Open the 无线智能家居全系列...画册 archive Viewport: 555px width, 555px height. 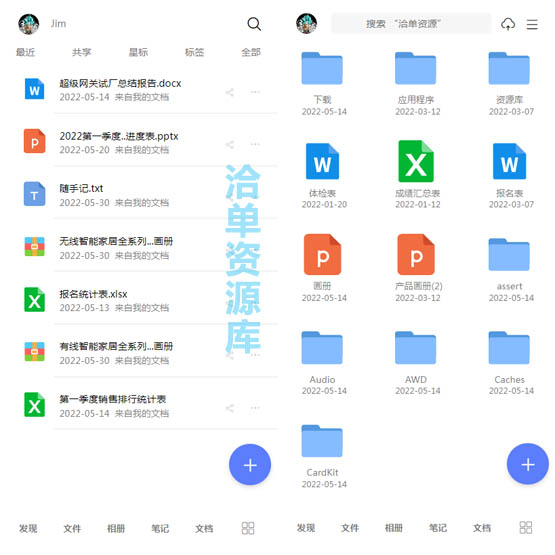(x=149, y=247)
